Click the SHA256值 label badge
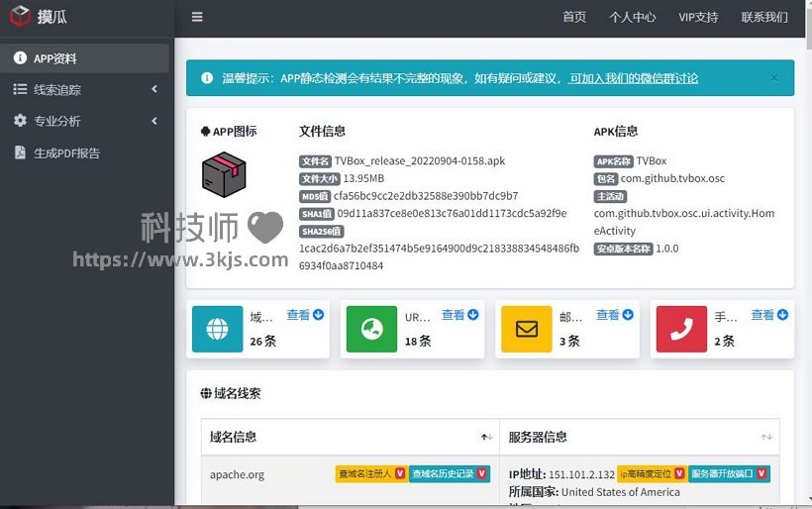 [x=322, y=232]
